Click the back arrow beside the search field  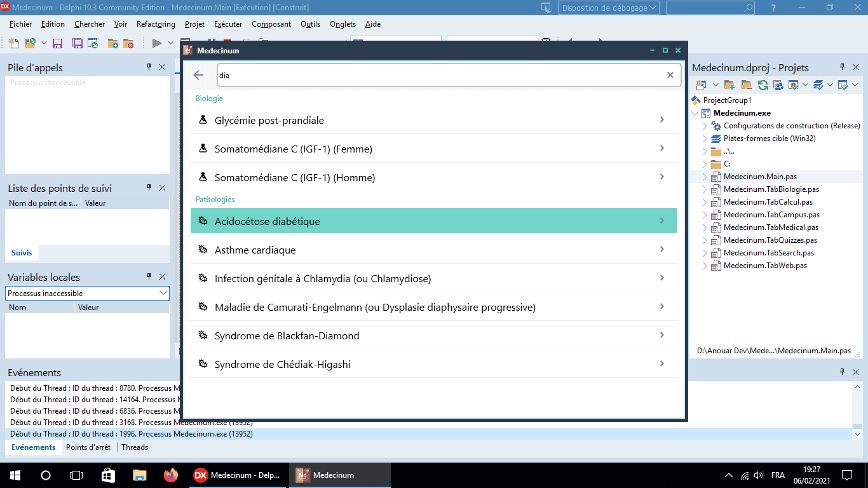pos(198,75)
